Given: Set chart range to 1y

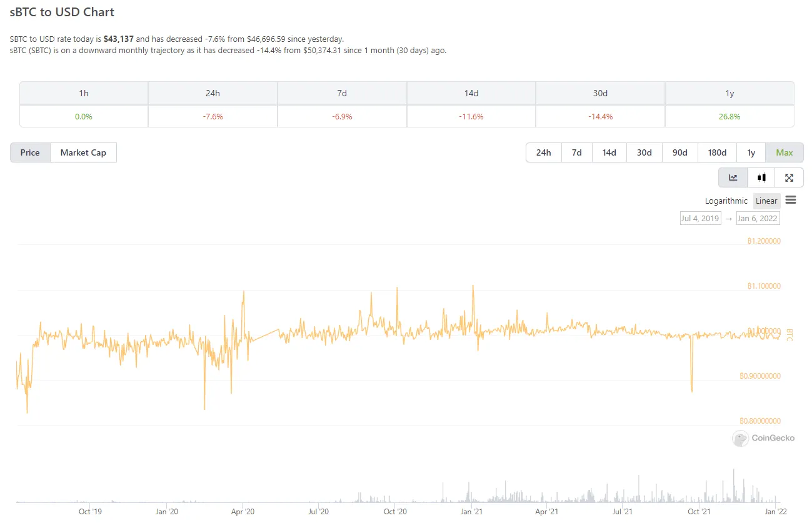Looking at the screenshot, I should coord(751,152).
